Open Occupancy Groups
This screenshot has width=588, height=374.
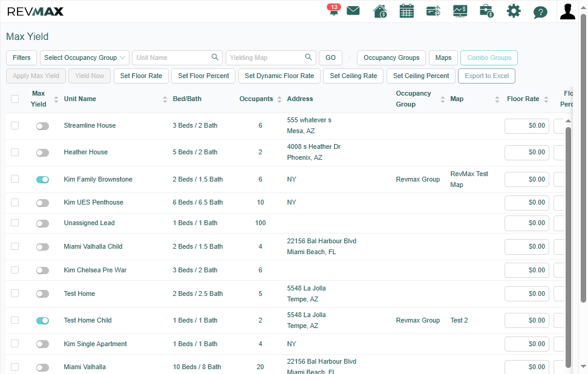coord(391,57)
